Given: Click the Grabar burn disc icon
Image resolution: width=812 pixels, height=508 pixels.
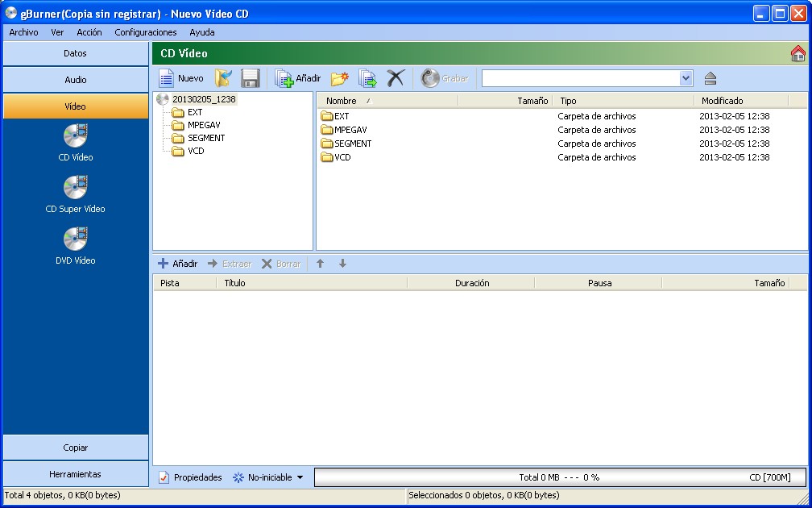Looking at the screenshot, I should tap(430, 78).
